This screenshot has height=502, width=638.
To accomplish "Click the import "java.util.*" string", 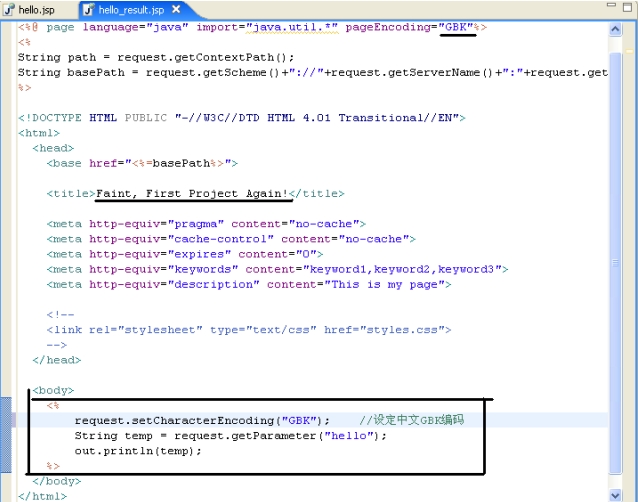I will [x=292, y=27].
